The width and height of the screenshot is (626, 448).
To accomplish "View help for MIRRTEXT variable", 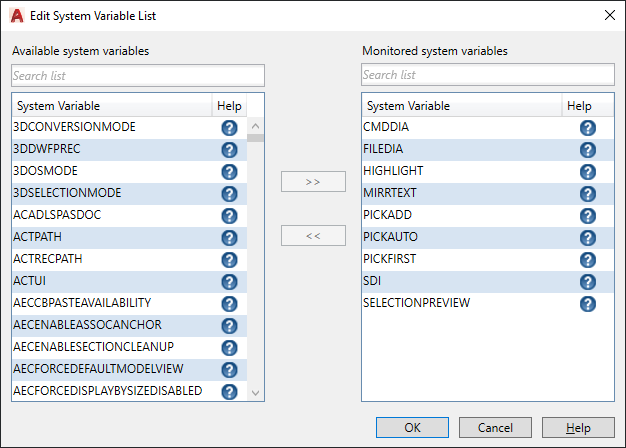I will click(587, 194).
